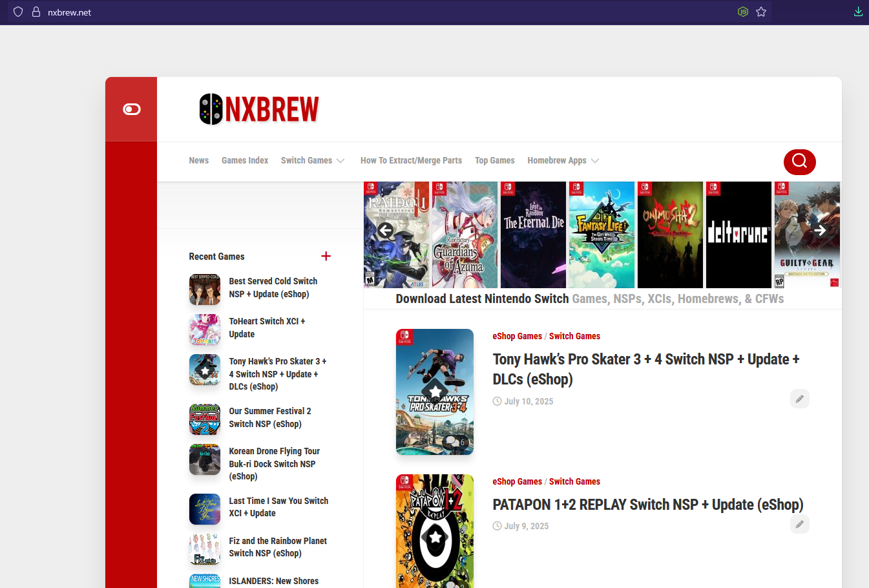Open the Deltarune carousel cover
869x588 pixels.
(739, 235)
